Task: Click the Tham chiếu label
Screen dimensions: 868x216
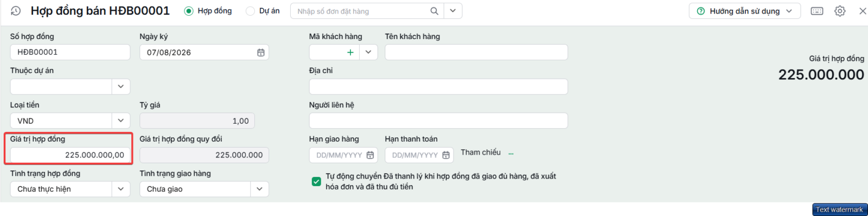Action: coord(481,153)
